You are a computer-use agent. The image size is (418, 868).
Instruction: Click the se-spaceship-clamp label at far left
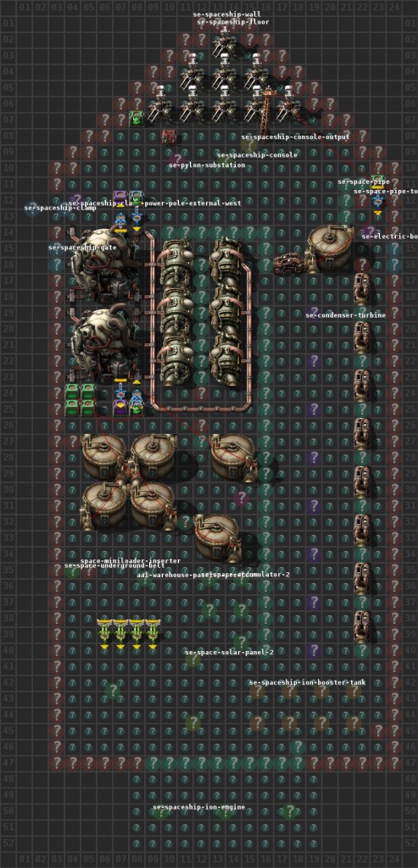click(60, 209)
